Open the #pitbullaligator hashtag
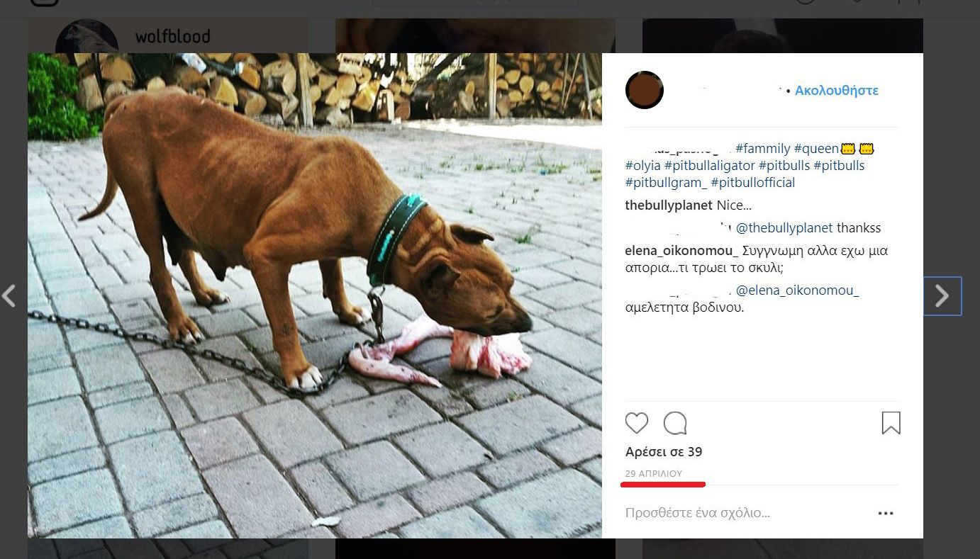Image resolution: width=980 pixels, height=559 pixels. click(x=709, y=166)
